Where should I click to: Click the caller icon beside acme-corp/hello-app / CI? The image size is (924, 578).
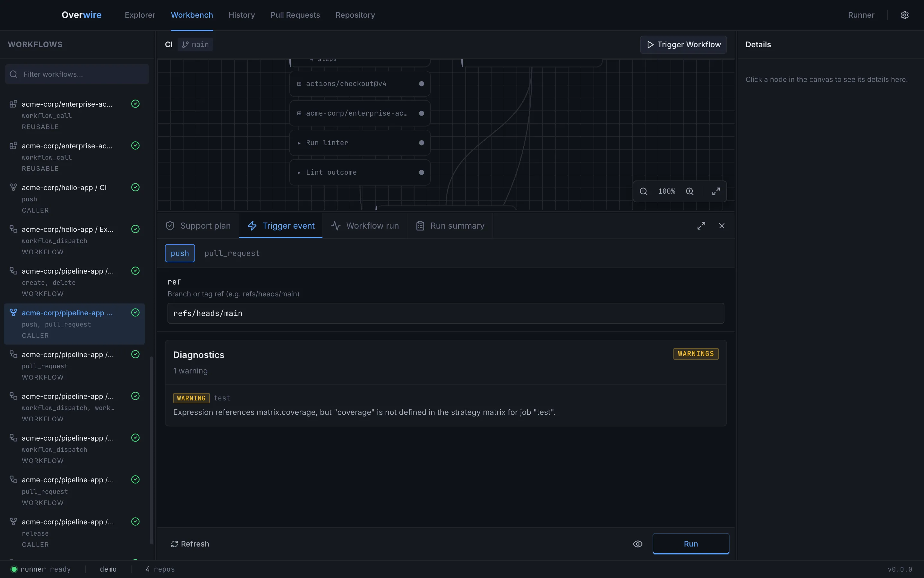pos(13,187)
